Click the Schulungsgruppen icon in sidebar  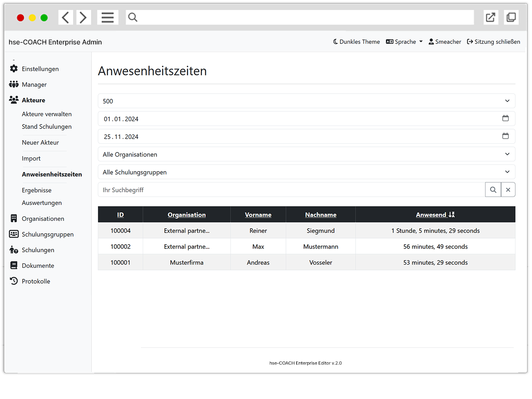(x=14, y=234)
